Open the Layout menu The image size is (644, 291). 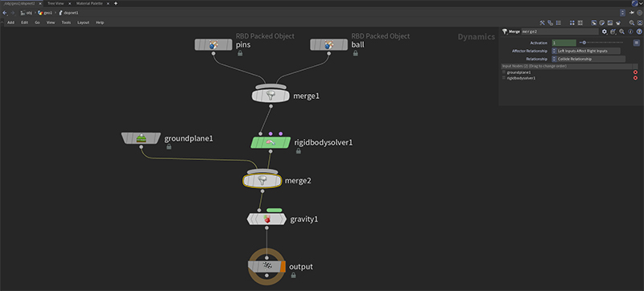click(x=84, y=23)
